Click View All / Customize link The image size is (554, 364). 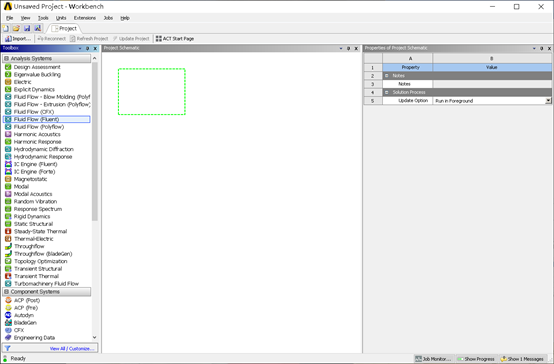pos(72,348)
